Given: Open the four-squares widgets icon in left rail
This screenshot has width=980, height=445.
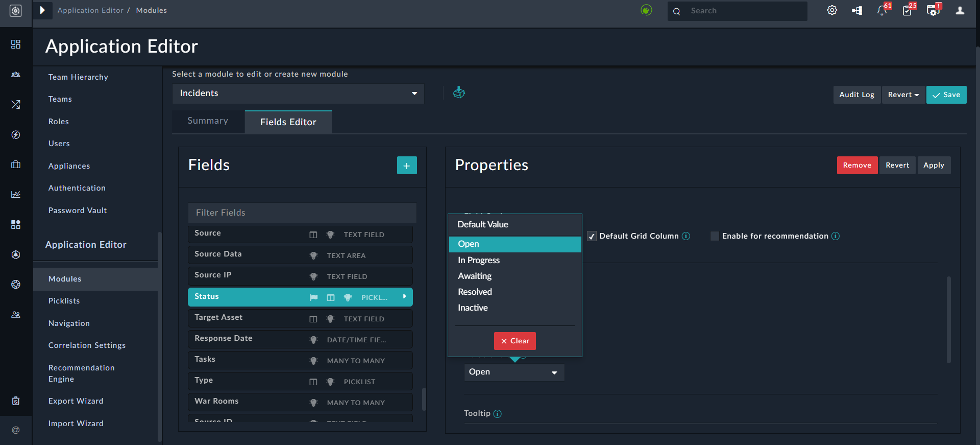Looking at the screenshot, I should 16,225.
